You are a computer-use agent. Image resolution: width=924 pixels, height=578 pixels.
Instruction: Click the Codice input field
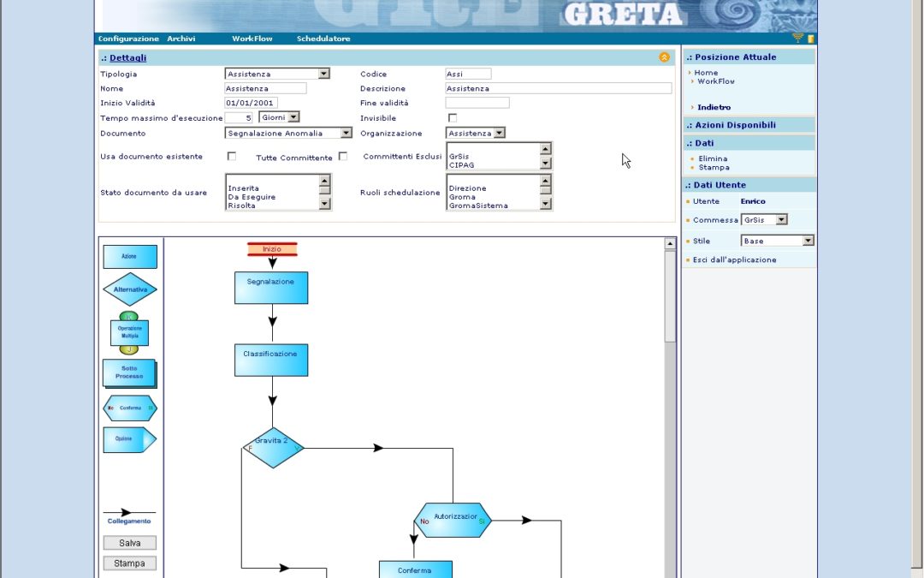tap(468, 74)
